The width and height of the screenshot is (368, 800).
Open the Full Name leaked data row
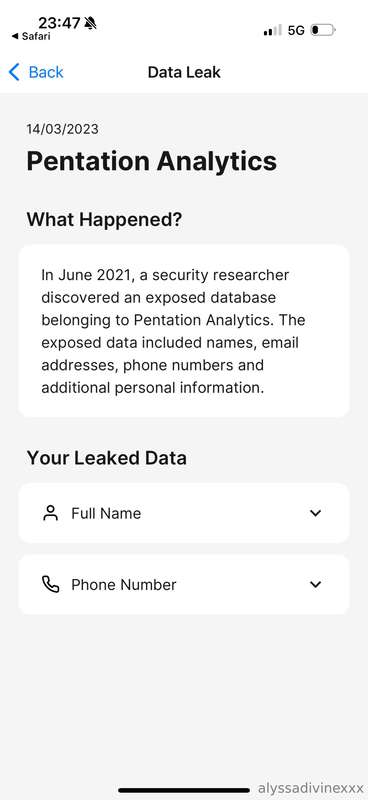pos(184,513)
